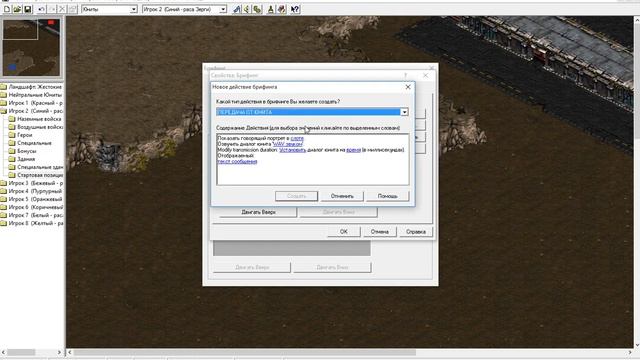Image resolution: width=640 pixels, height=360 pixels.
Task: Select Игрок 4 (Пурпурный) in the tree
Action: tap(36, 191)
